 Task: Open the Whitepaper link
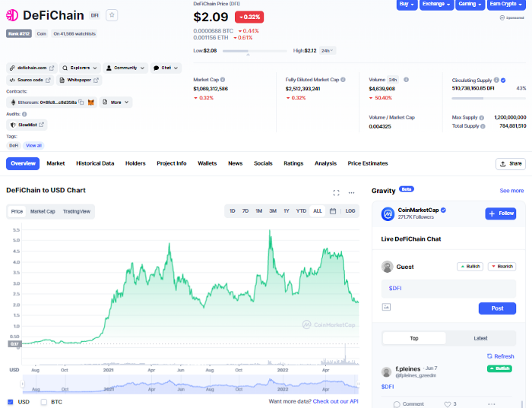coord(79,80)
